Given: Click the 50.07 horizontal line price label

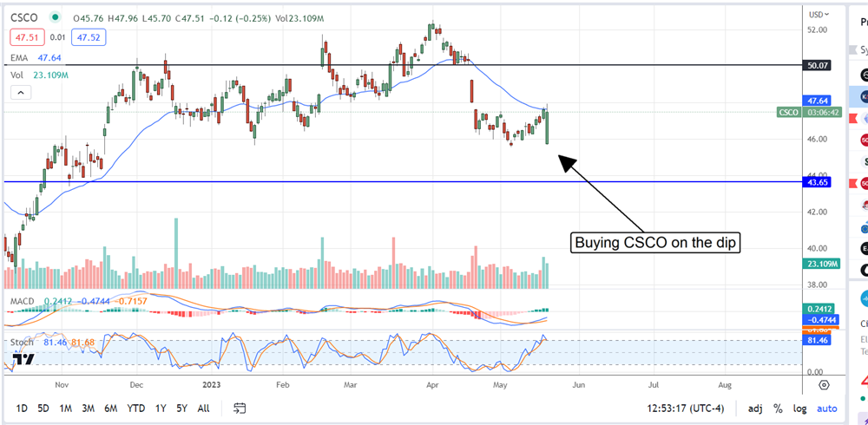Looking at the screenshot, I should [x=820, y=65].
